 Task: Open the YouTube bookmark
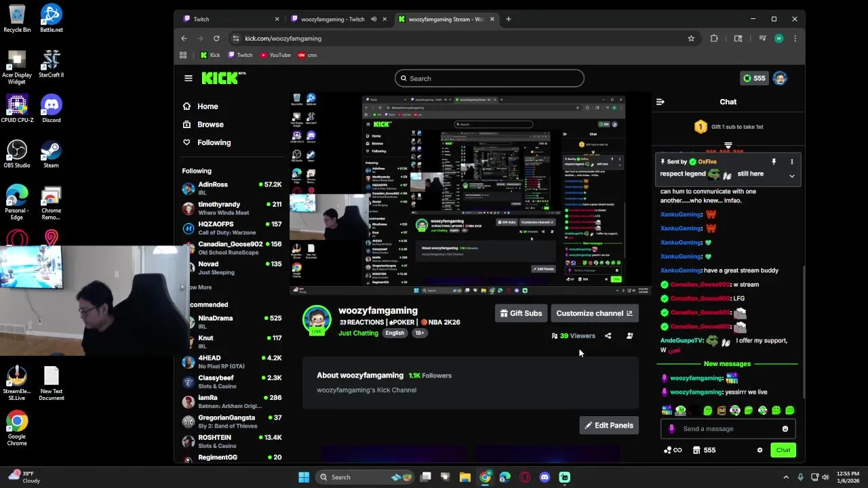276,55
